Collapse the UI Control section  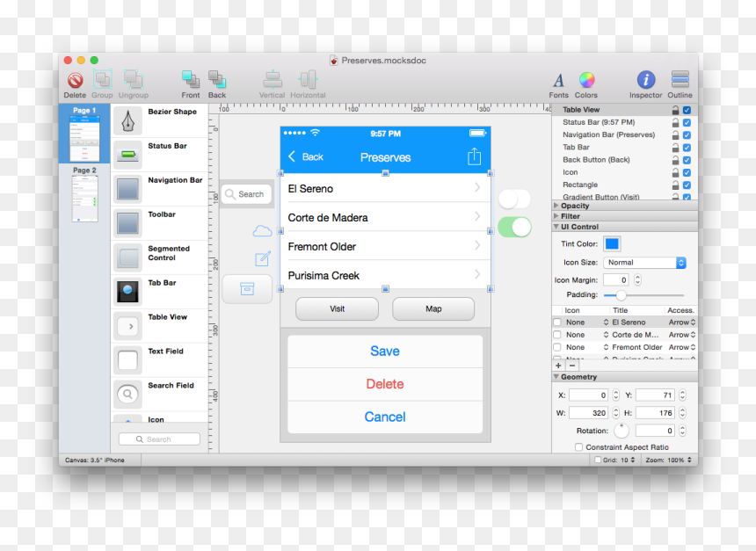556,227
